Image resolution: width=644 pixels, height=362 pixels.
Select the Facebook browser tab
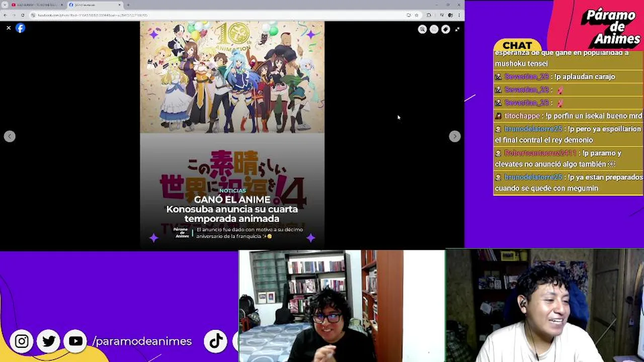96,5
